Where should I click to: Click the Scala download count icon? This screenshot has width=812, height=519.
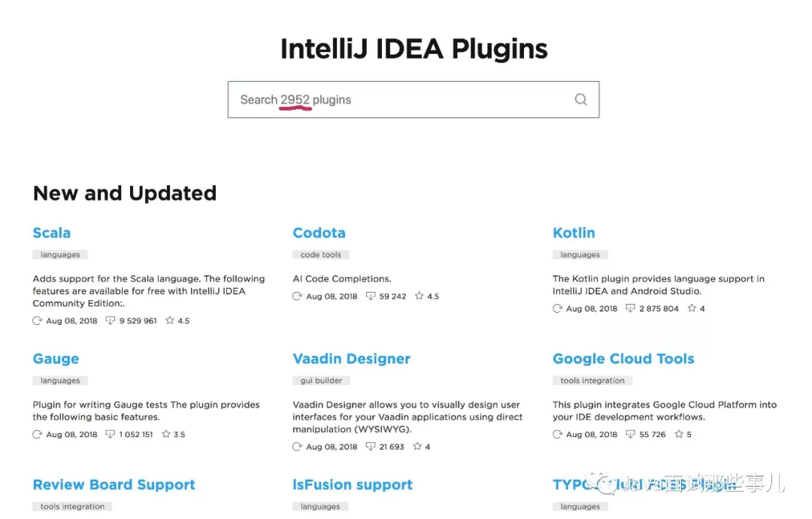tap(111, 320)
